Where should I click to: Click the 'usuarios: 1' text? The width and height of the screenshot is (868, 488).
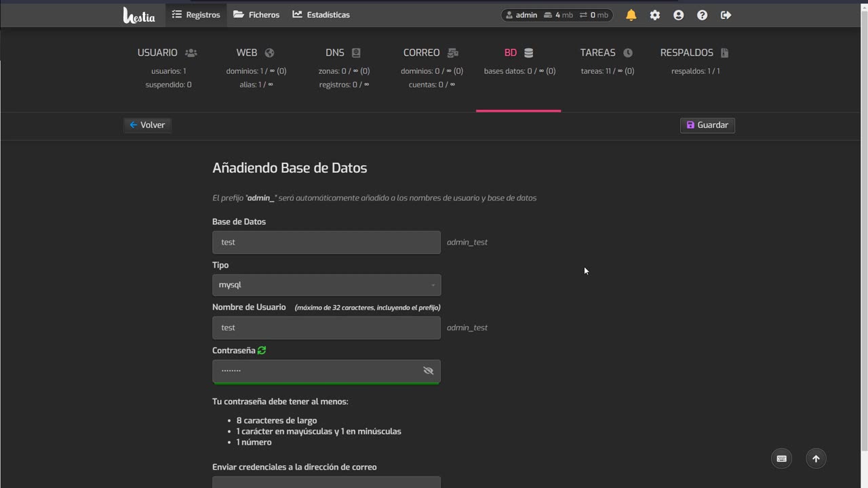[x=168, y=71]
